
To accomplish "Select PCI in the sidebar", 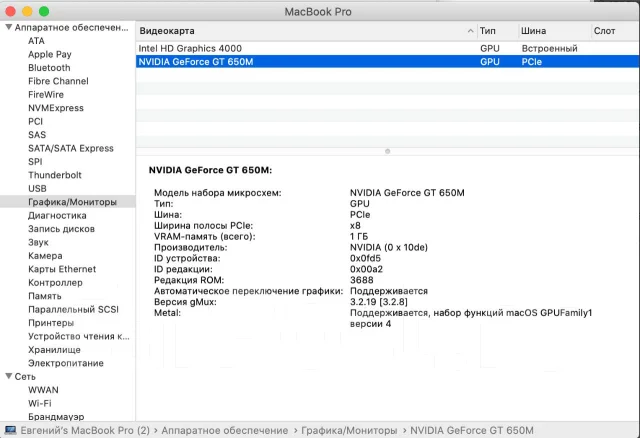I will 35,122.
